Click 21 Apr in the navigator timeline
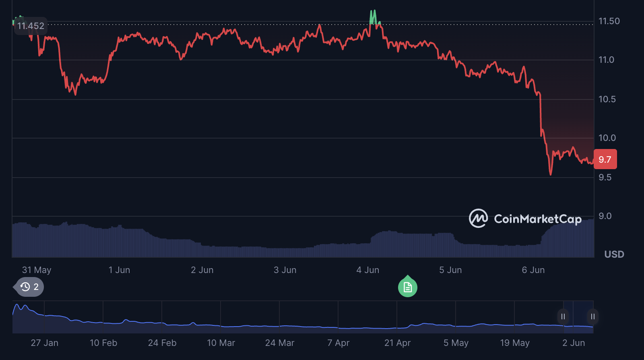This screenshot has height=360, width=644. [x=397, y=343]
